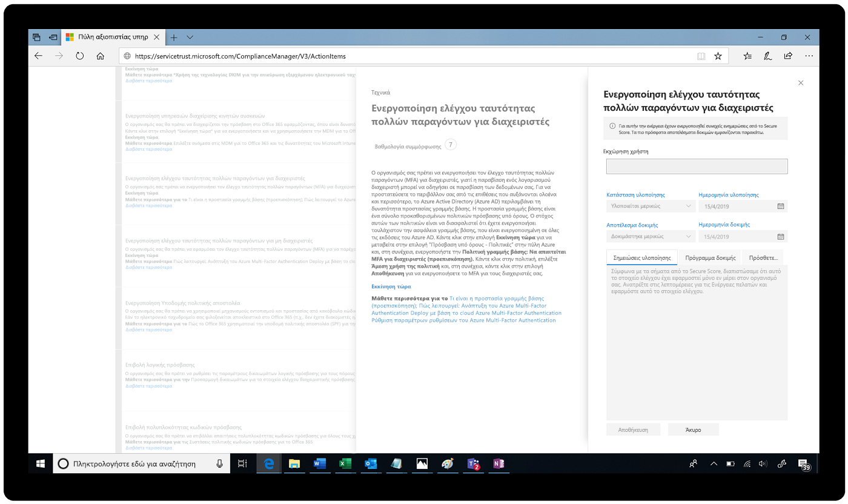This screenshot has width=848, height=504.
Task: Click the Εκκίνηση τώρα link
Action: coord(391,287)
